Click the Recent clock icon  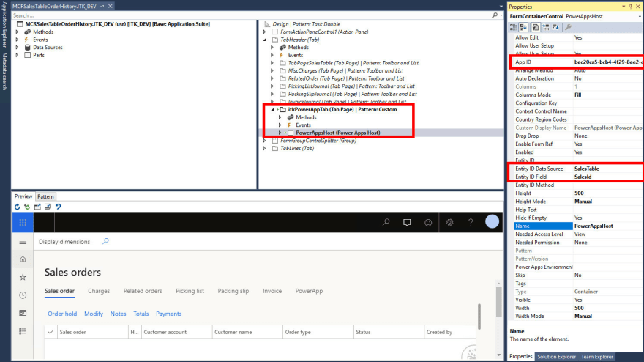23,295
